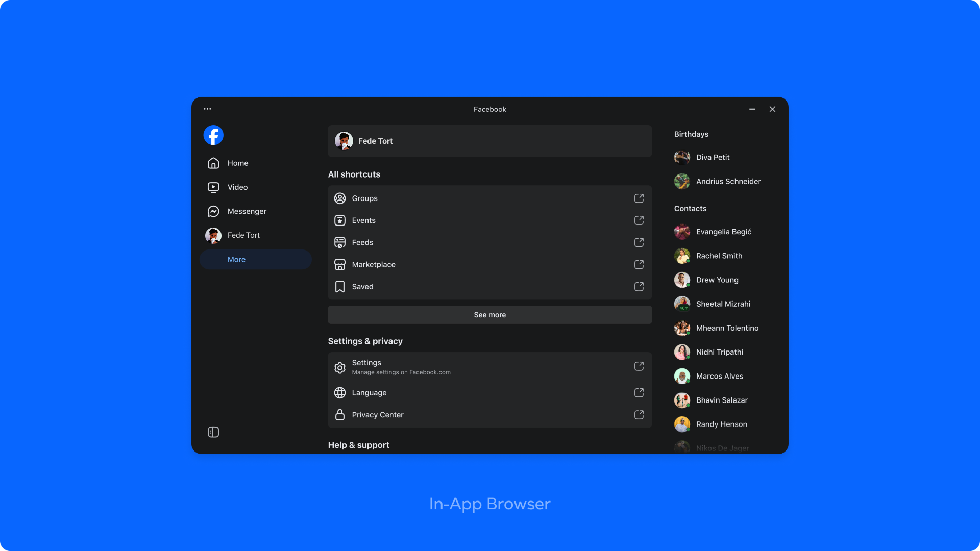This screenshot has width=980, height=551.
Task: Open Groups via external link icon
Action: pyautogui.click(x=639, y=198)
